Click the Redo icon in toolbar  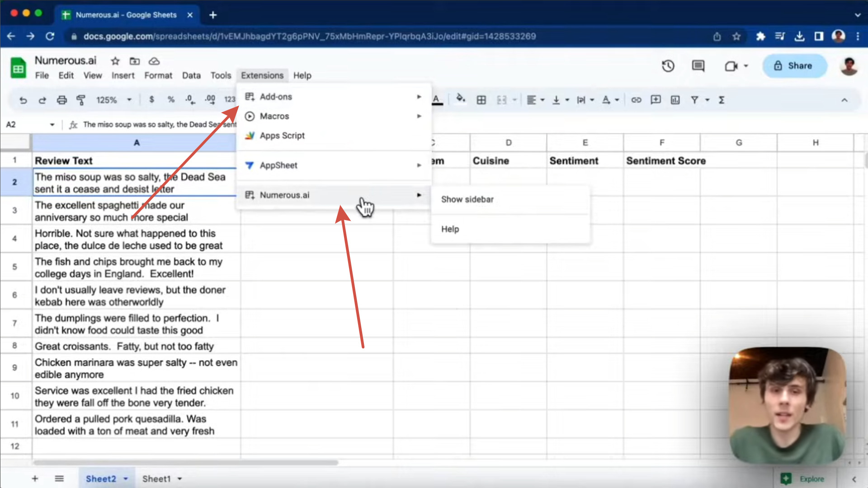click(42, 100)
